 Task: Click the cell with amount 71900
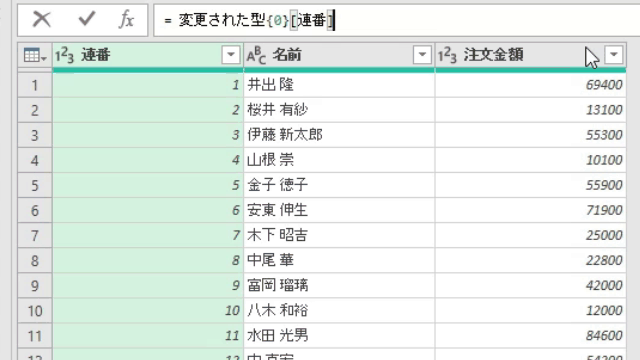click(531, 210)
